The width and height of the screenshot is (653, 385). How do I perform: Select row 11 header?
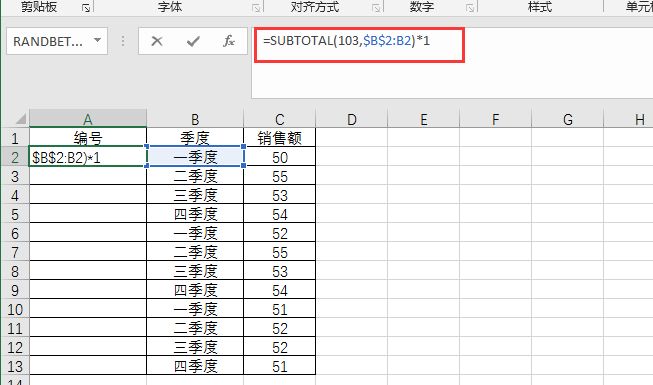tap(15, 328)
